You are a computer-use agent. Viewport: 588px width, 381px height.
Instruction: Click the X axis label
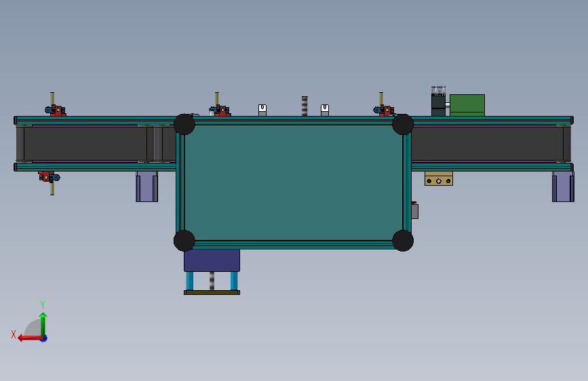[14, 334]
